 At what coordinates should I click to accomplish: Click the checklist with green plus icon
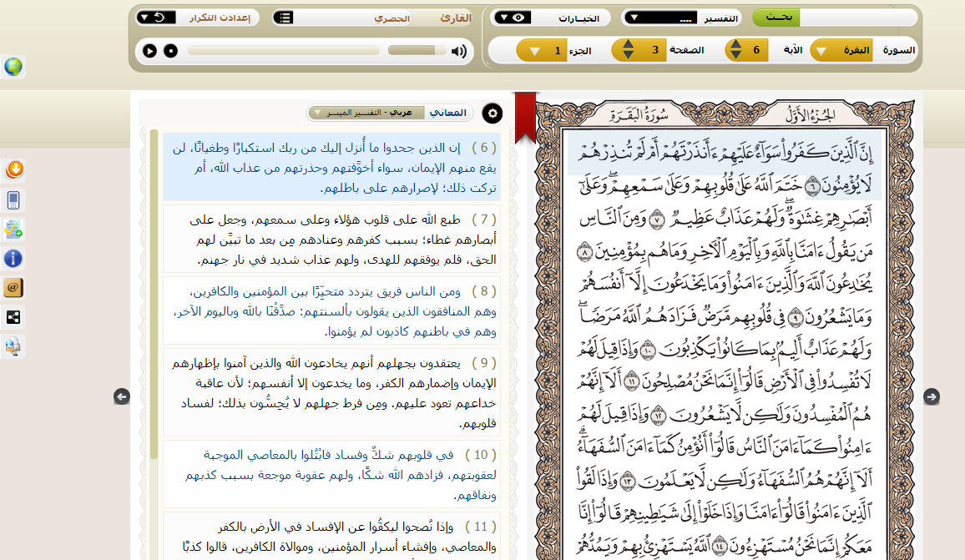[x=13, y=230]
